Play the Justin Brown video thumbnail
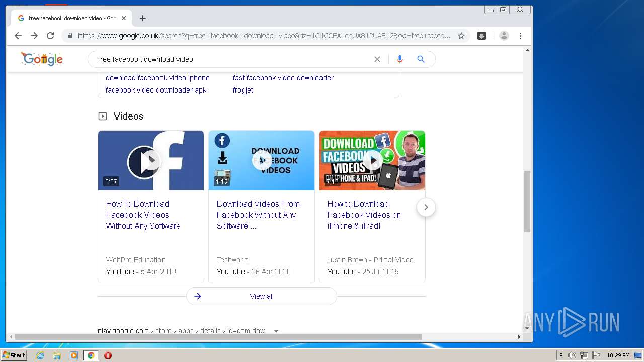 (x=372, y=160)
